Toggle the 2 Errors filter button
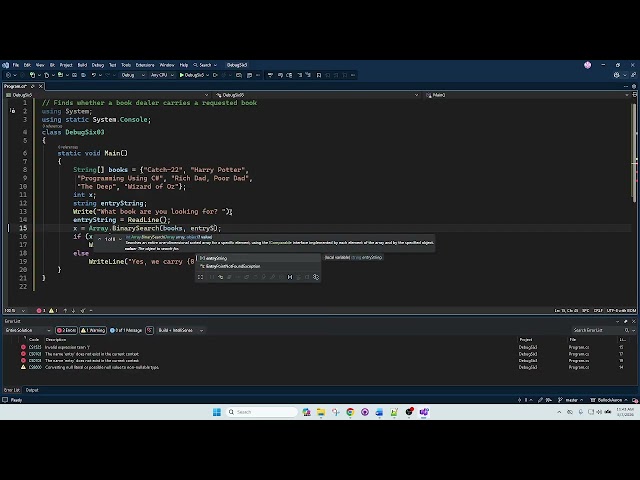 pos(66,330)
